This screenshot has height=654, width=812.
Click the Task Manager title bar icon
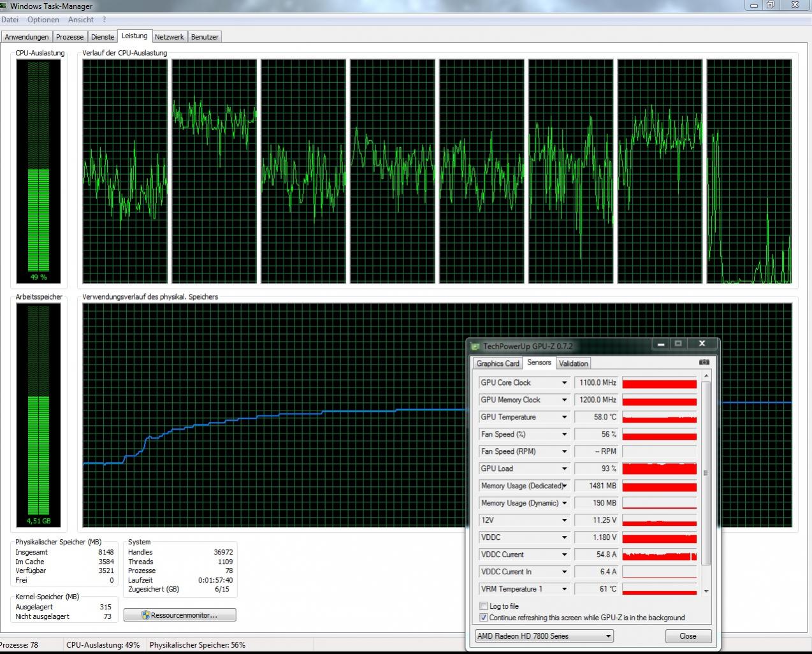tap(4, 6)
